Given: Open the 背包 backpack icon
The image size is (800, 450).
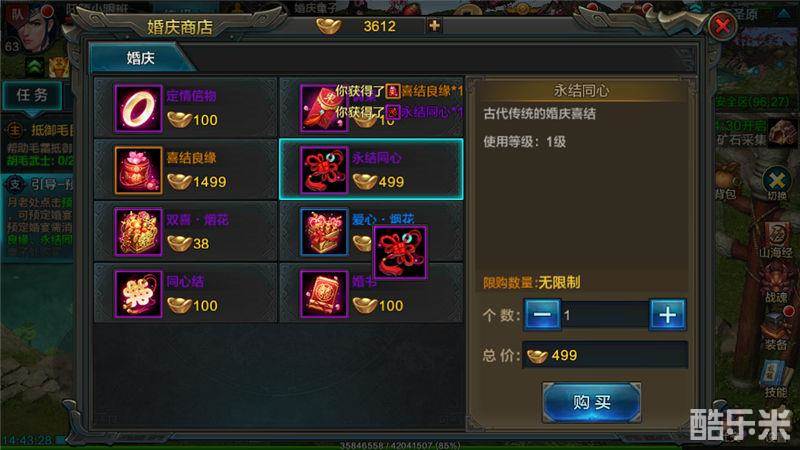Looking at the screenshot, I should pos(726,184).
